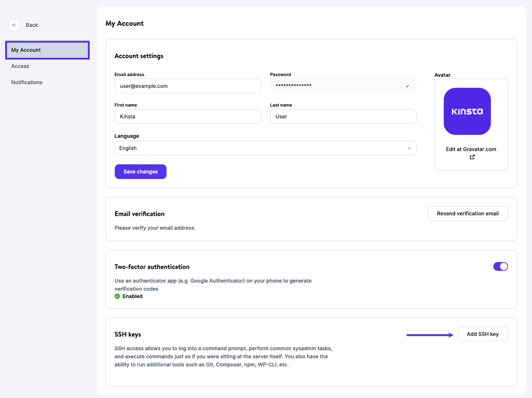
Task: Open the Notifications section
Action: (27, 82)
